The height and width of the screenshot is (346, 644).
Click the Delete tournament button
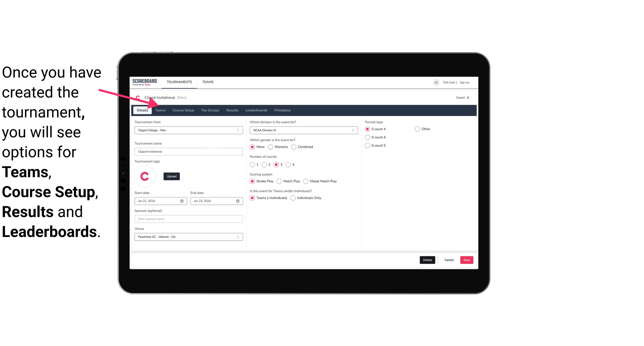(x=427, y=260)
